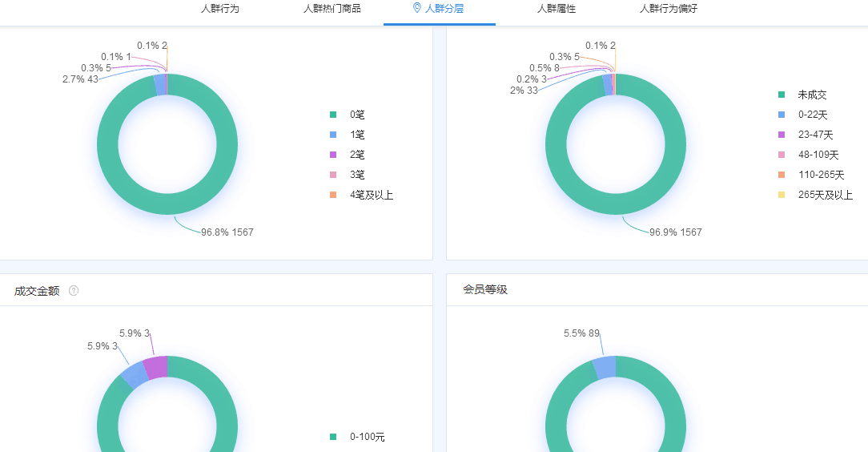Image resolution: width=868 pixels, height=452 pixels.
Task: Switch to the 人群热门商品 tab
Action: [332, 9]
